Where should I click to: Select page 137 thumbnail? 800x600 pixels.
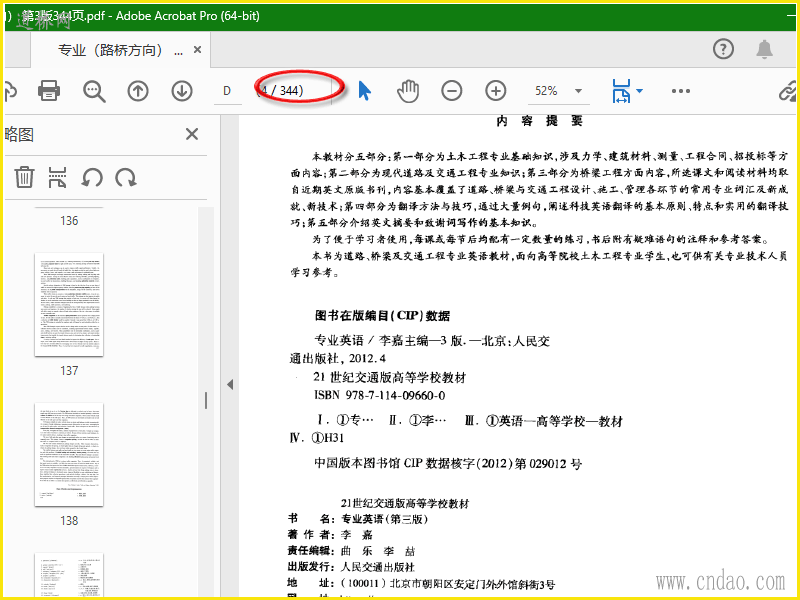click(x=69, y=305)
